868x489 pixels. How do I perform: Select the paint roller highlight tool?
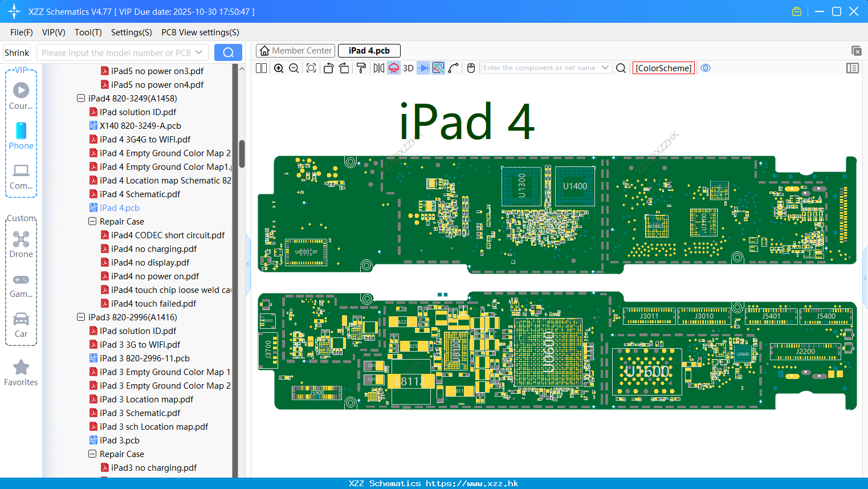click(x=361, y=68)
